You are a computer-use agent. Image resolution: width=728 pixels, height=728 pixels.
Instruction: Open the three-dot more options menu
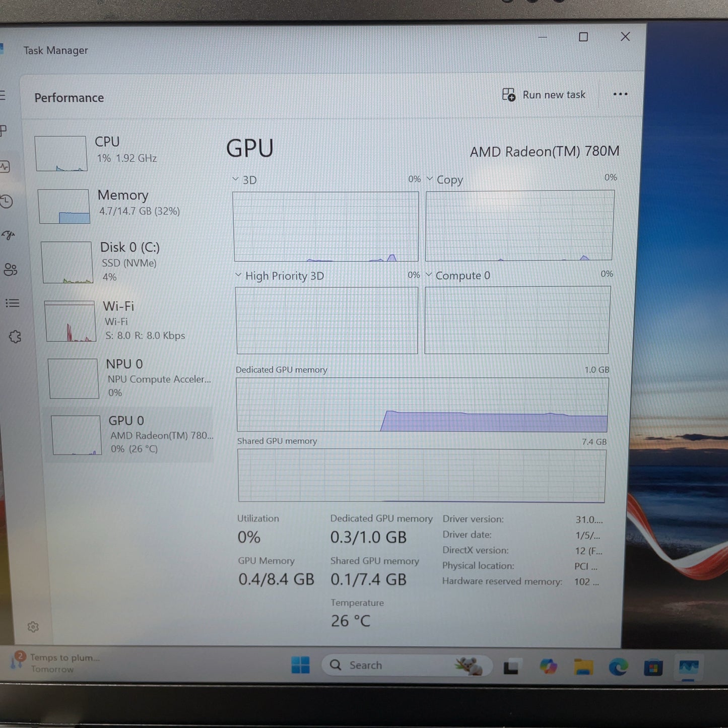point(620,94)
